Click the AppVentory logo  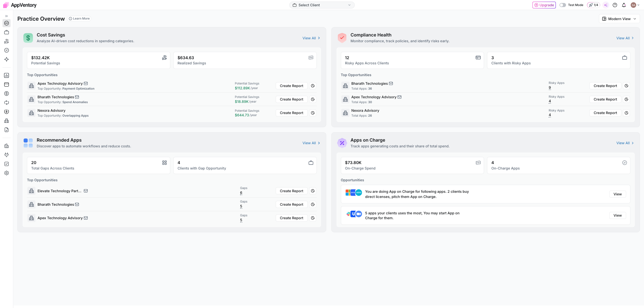click(x=20, y=5)
